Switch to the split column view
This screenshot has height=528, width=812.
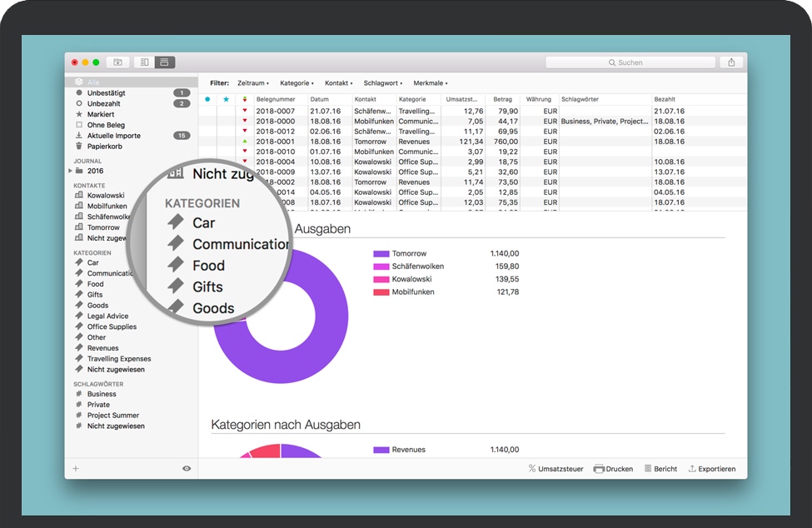(144, 62)
